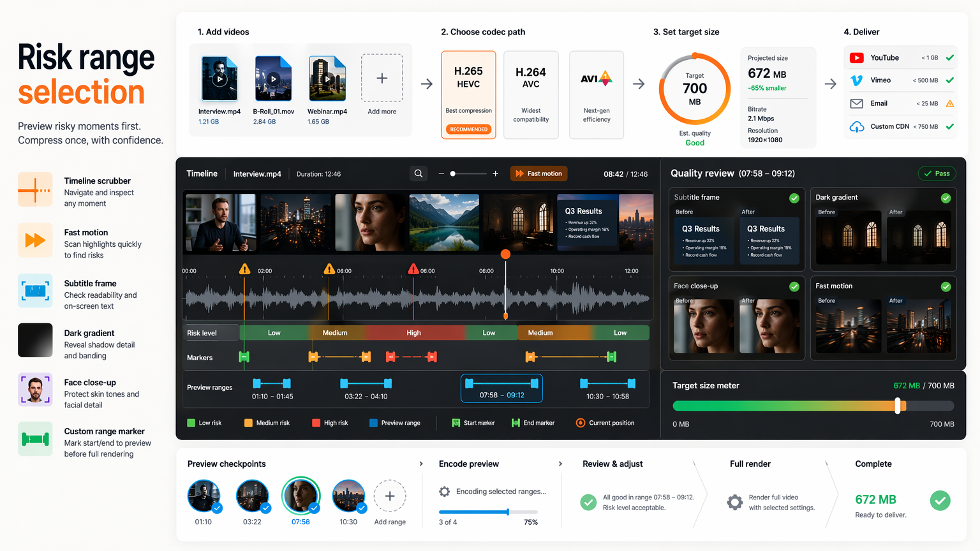Select the Face close-up sidebar icon
Screen dimensions: 980x551
click(x=35, y=390)
